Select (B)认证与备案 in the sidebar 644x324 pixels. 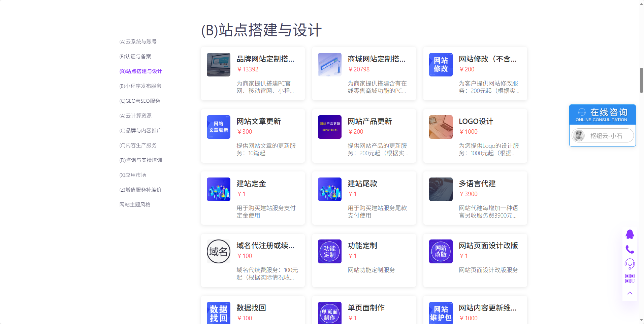[135, 57]
